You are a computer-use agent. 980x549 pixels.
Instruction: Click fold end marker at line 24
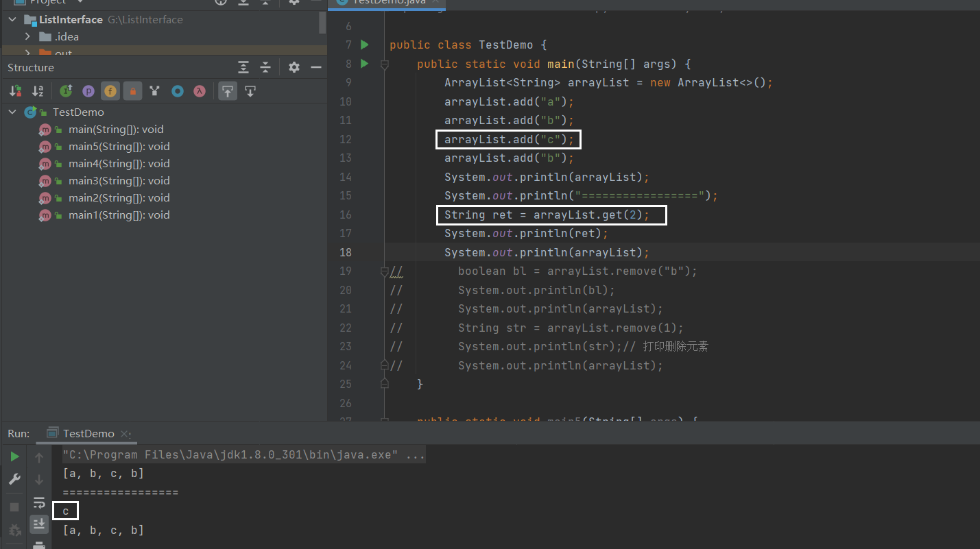(385, 365)
